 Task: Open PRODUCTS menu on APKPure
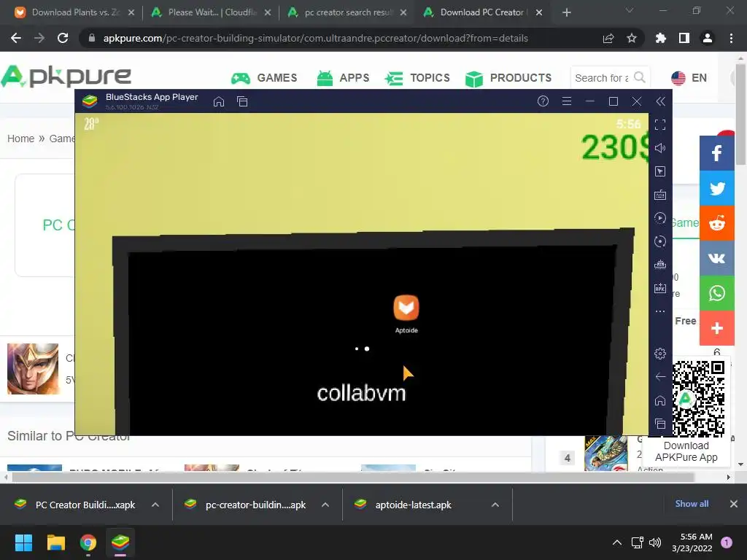coord(508,77)
